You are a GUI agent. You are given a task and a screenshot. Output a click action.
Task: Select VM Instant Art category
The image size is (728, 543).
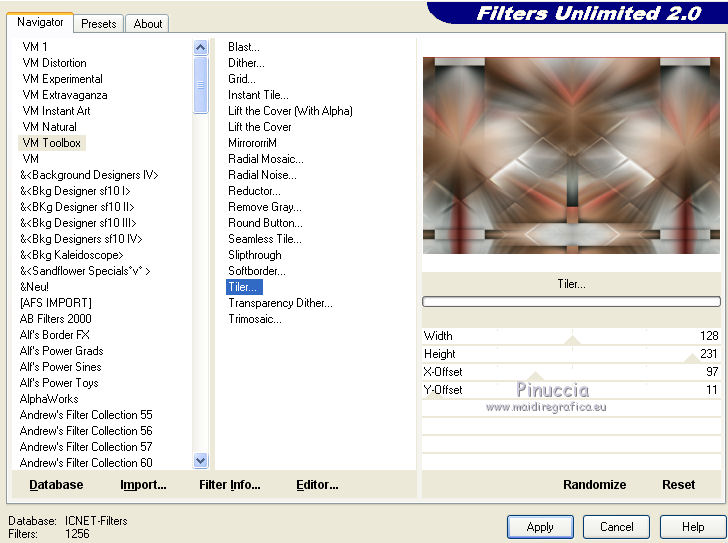[56, 111]
